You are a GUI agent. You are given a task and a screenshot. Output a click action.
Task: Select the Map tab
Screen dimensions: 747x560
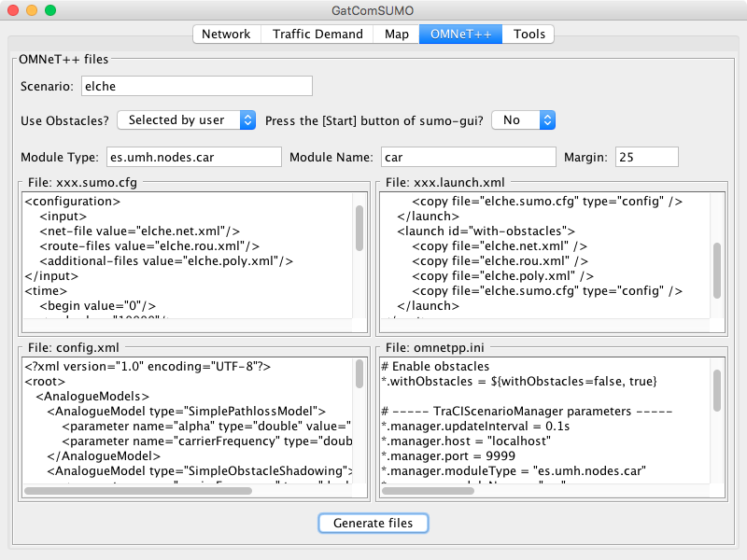pos(396,35)
